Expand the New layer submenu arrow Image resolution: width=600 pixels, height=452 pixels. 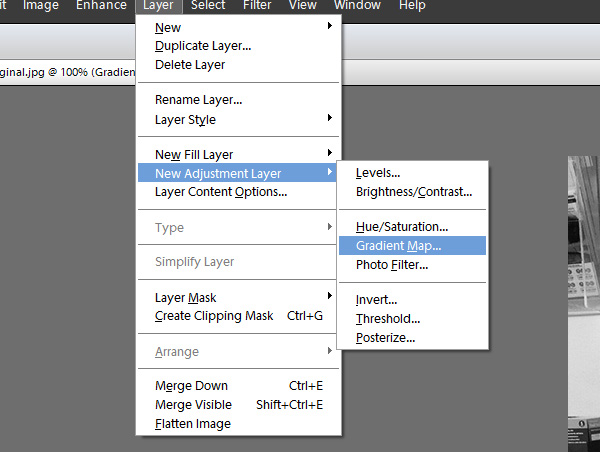click(329, 26)
